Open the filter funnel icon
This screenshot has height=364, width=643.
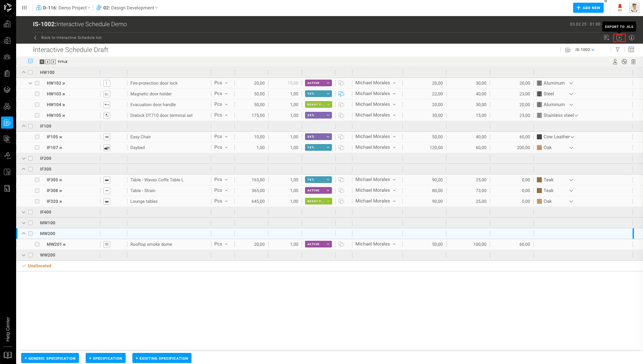[x=617, y=50]
